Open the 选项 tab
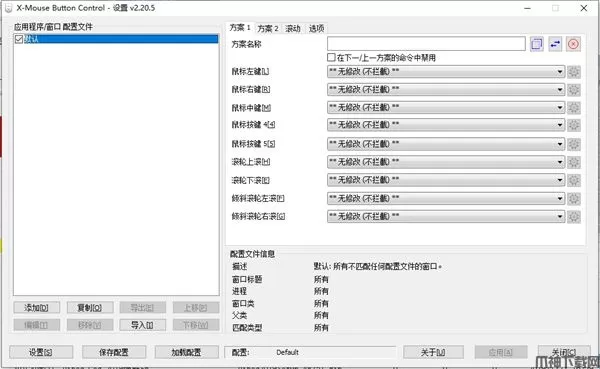The width and height of the screenshot is (600, 369). 316,28
